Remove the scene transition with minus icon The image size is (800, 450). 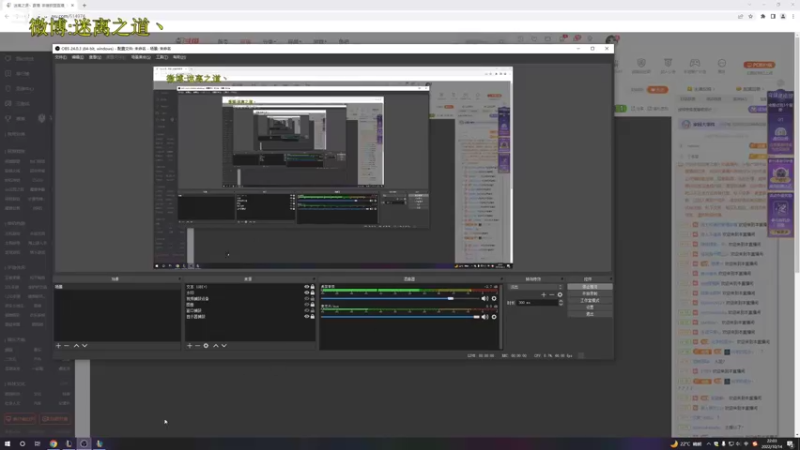pyautogui.click(x=552, y=294)
